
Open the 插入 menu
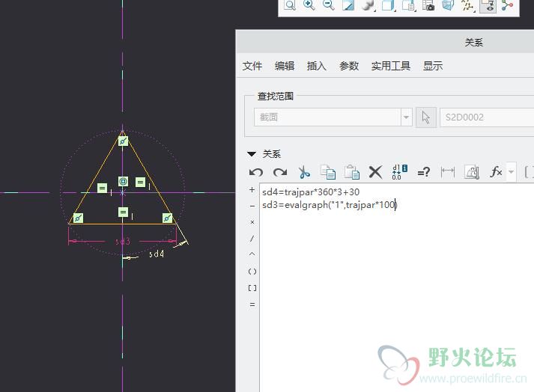pyautogui.click(x=316, y=66)
